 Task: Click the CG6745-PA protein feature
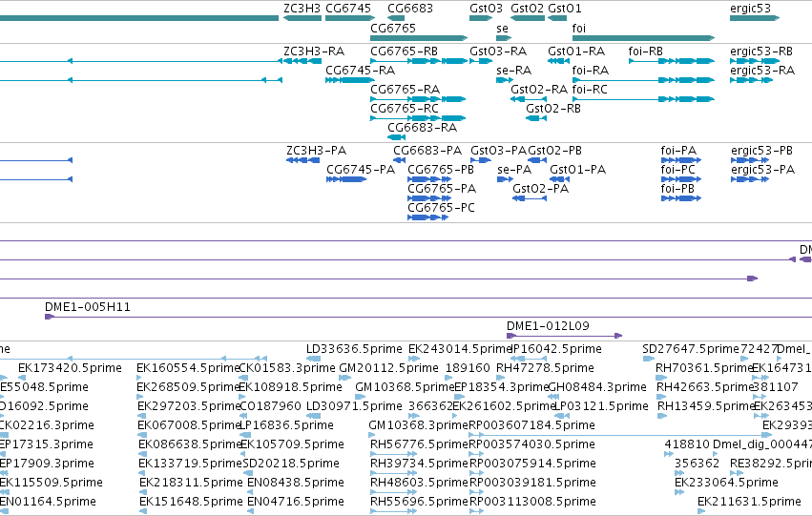pos(346,179)
